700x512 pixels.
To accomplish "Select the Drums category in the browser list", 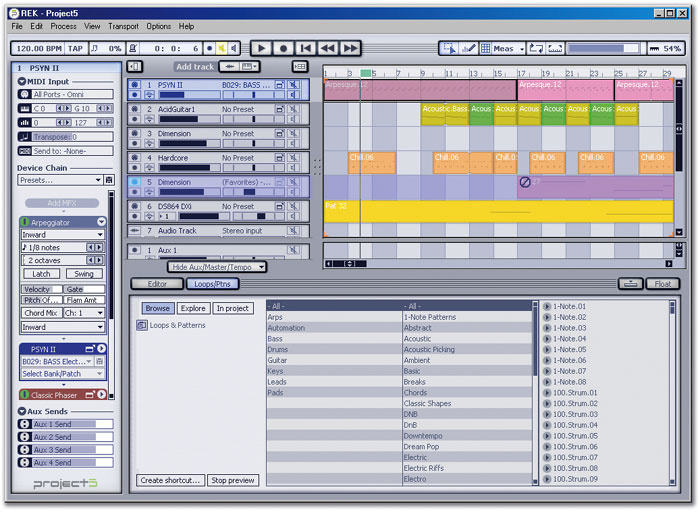I will point(334,350).
